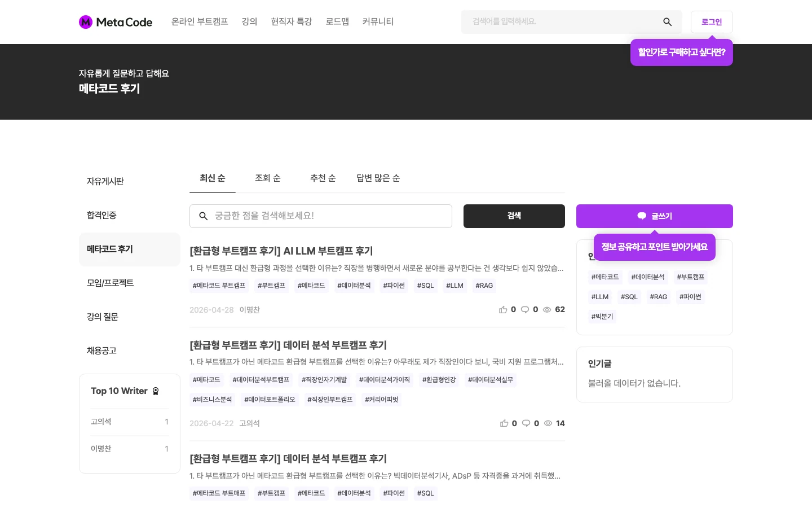Click the #빅분기 tag
This screenshot has width=812, height=508.
[x=602, y=317]
